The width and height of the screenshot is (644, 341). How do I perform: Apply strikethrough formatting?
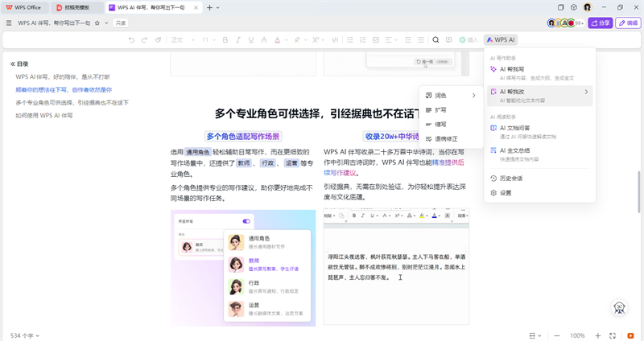coord(264,39)
